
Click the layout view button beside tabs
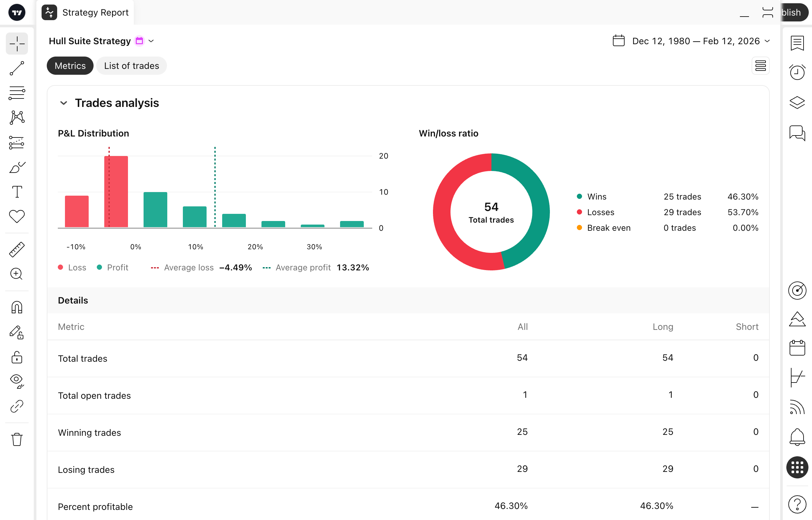click(x=760, y=66)
